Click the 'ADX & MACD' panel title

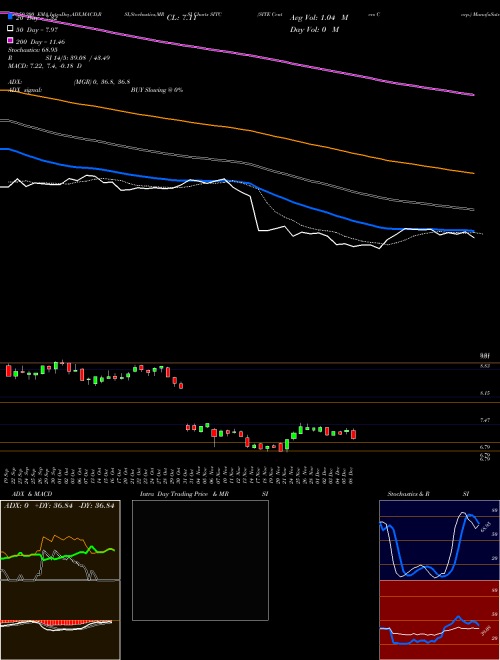(x=30, y=494)
